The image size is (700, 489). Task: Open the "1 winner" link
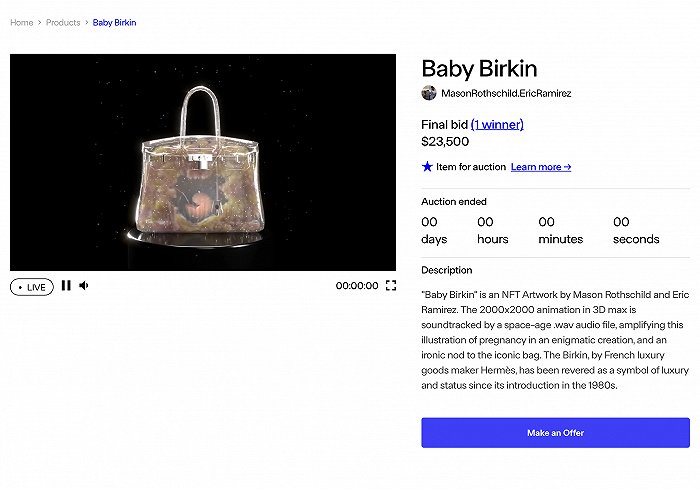pos(497,125)
